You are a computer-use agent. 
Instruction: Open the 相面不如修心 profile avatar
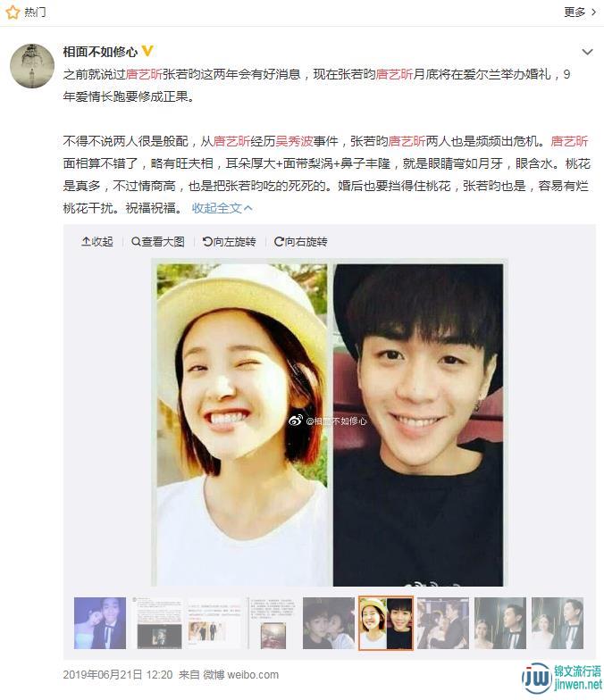coord(32,66)
